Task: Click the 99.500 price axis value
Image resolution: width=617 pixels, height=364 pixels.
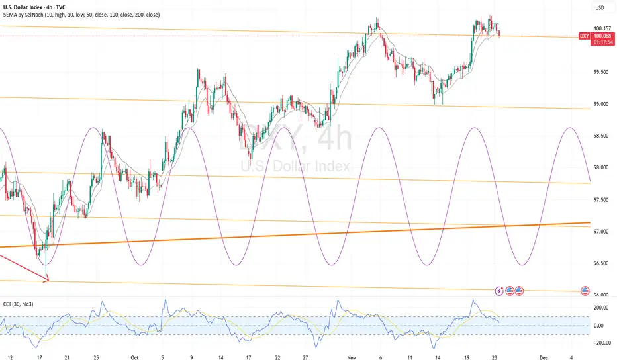Action: coord(601,72)
